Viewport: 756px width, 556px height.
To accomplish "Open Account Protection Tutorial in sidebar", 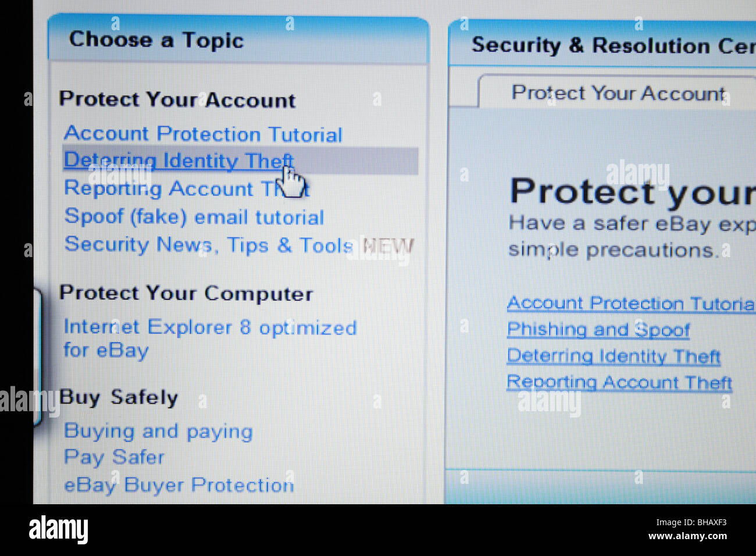I will coord(203,134).
